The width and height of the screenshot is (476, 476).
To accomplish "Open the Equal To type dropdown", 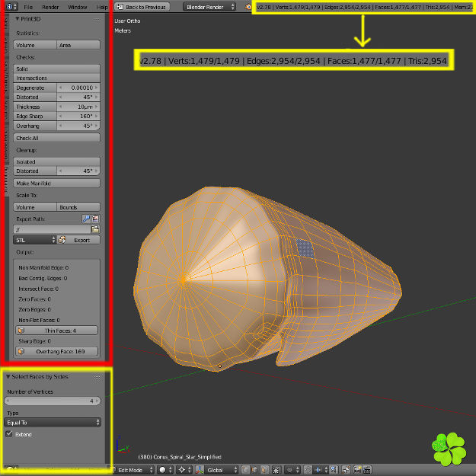I will click(53, 422).
